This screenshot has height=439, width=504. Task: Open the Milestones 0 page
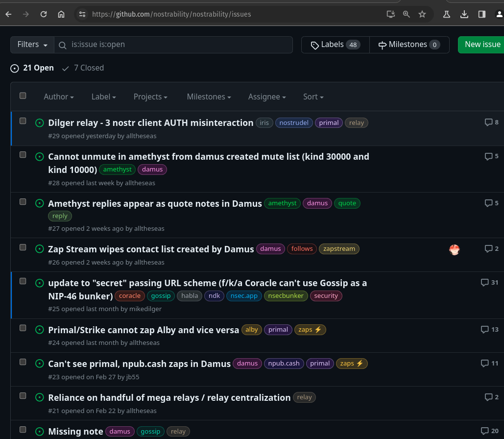409,45
